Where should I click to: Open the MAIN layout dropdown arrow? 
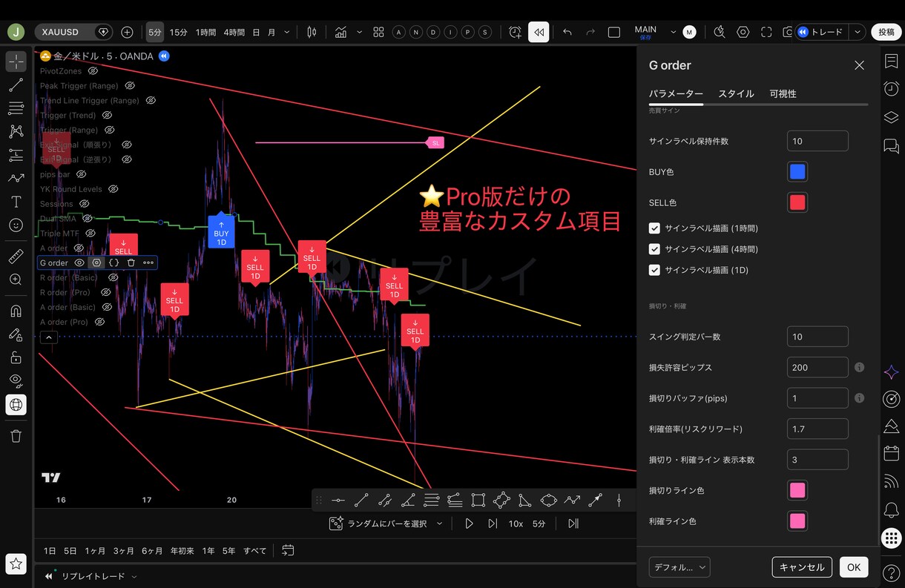pos(674,32)
